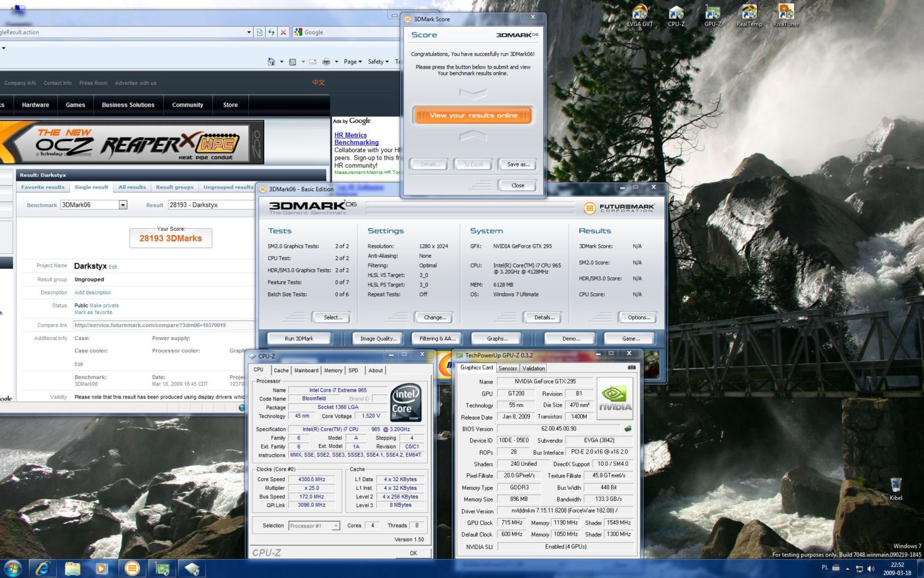The width and height of the screenshot is (924, 578).
Task: Click the Read Mail icon in browser toolbar
Action: coord(312,62)
